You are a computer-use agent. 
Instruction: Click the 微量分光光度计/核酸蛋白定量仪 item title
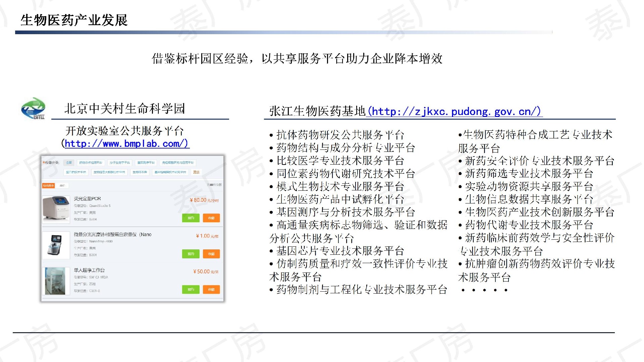[113, 234]
